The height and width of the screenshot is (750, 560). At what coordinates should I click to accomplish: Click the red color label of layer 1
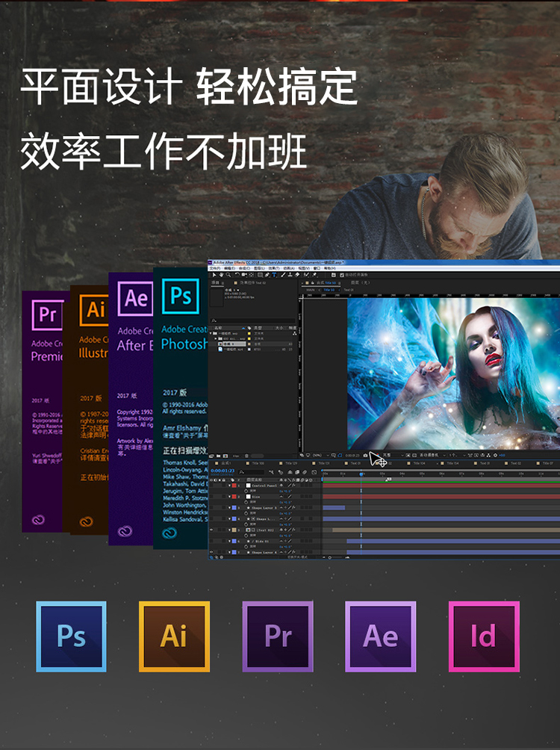click(234, 486)
